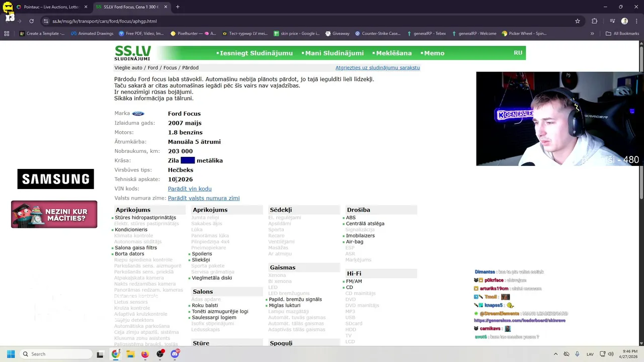Open the skin price Google bookmark
The height and width of the screenshot is (362, 644).
pyautogui.click(x=296, y=34)
